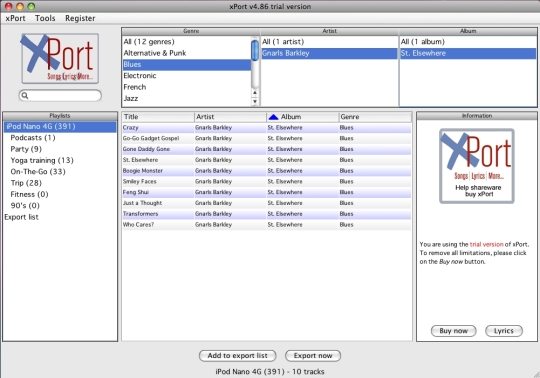Select the Crazy track row
Screen dimensions: 540x378
(x=267, y=128)
